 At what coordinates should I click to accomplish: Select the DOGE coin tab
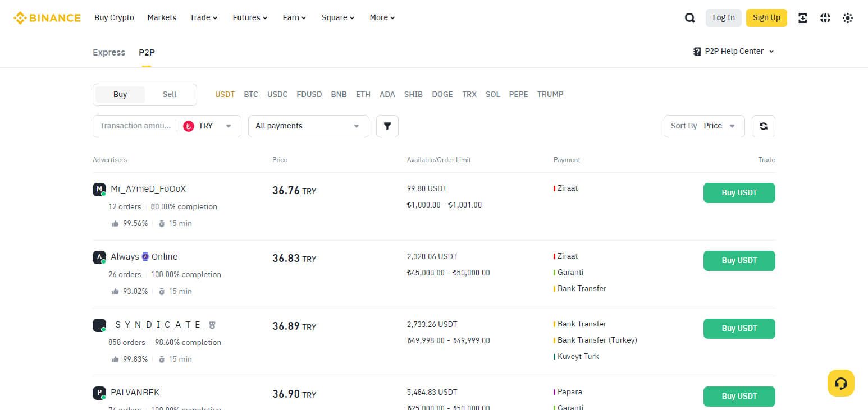(x=442, y=95)
